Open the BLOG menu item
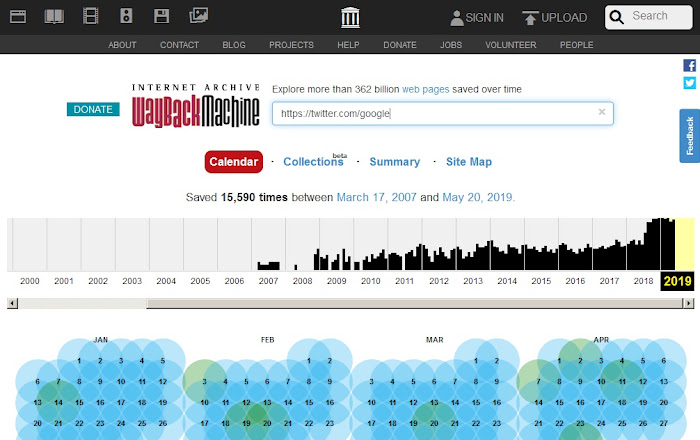 point(234,45)
